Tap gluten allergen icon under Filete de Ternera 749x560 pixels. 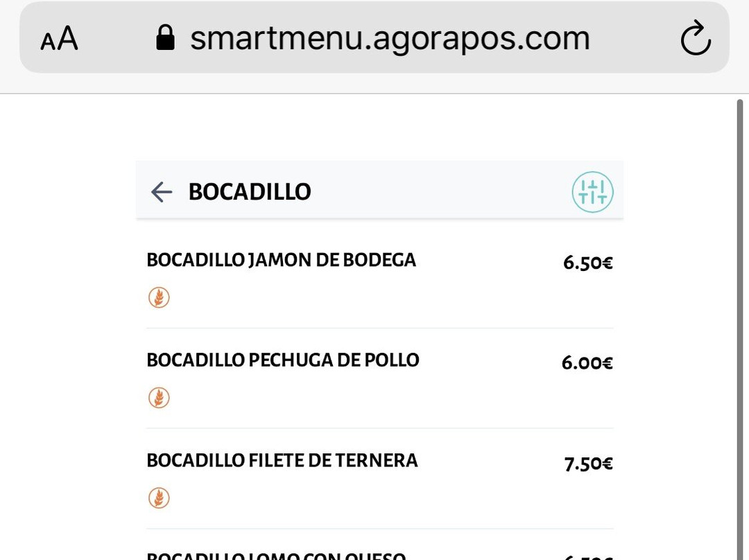click(159, 498)
